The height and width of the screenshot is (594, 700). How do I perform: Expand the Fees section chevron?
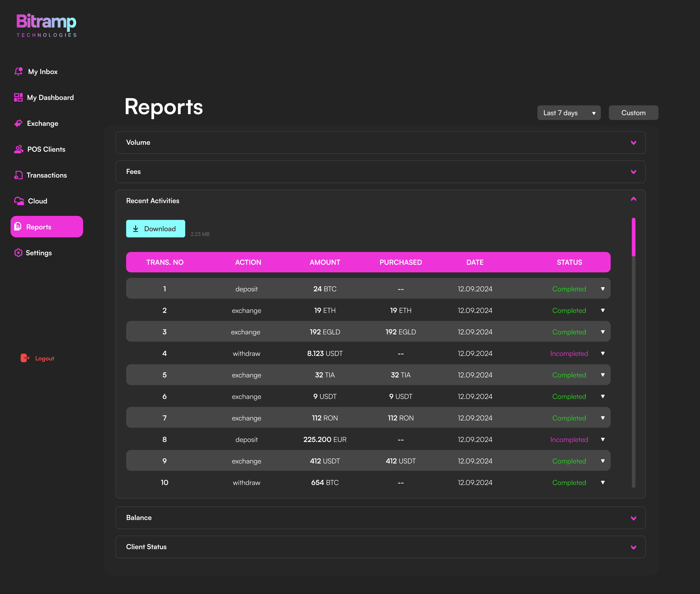click(633, 172)
